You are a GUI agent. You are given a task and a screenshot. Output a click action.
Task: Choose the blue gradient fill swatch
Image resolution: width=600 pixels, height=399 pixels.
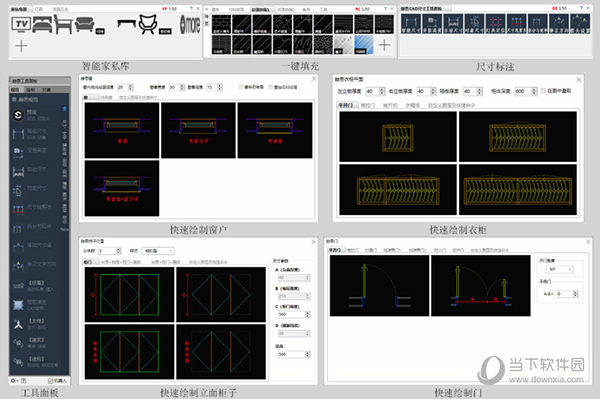click(364, 44)
